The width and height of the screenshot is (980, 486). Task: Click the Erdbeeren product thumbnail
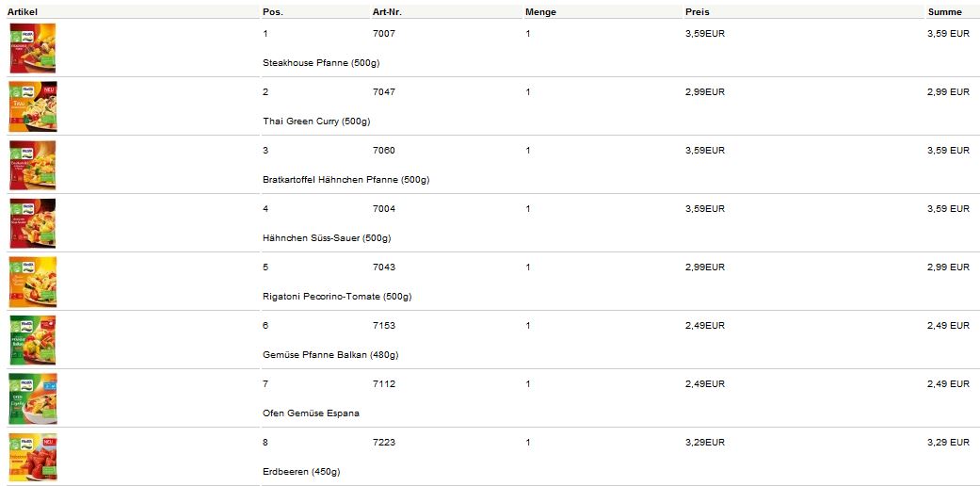[x=32, y=457]
